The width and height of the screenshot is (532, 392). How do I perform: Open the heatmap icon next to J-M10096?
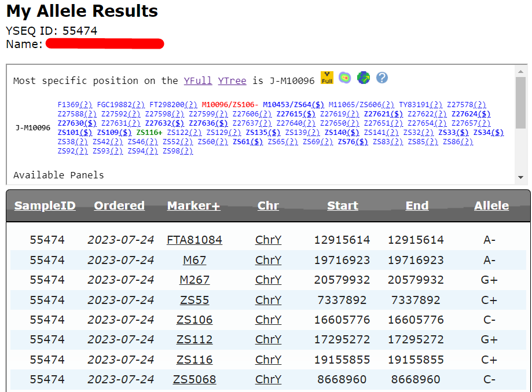click(x=345, y=78)
